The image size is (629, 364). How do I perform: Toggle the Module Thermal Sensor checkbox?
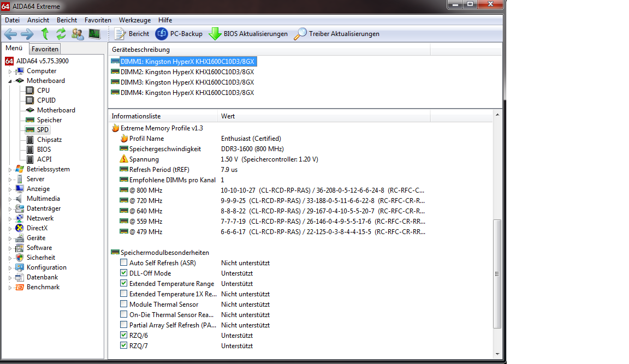(x=123, y=305)
